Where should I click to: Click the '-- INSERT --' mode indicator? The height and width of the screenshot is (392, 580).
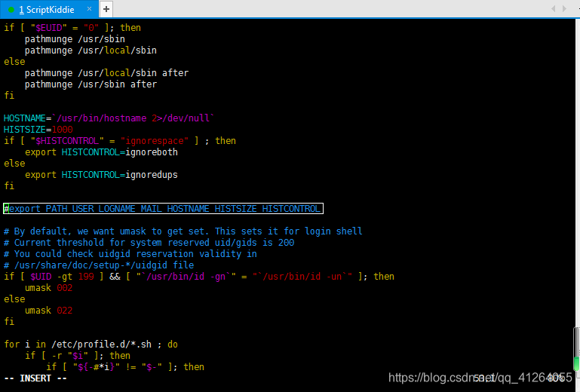click(x=35, y=378)
